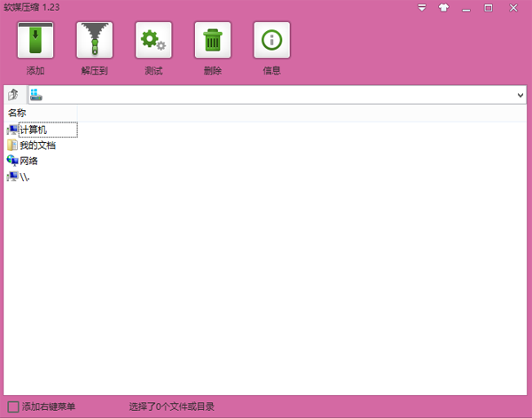The image size is (532, 418).
Task: Toggle the 添加右键菜单 checkbox
Action: click(12, 406)
